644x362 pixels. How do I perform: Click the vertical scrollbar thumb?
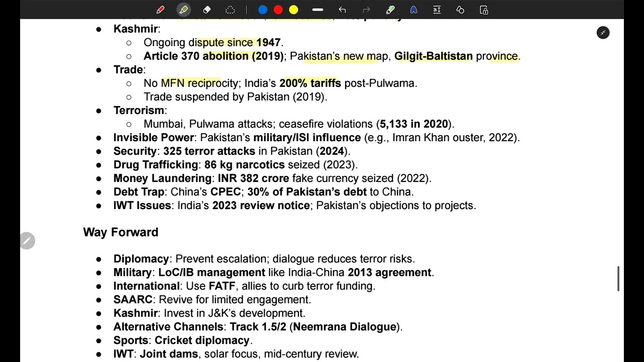click(x=618, y=278)
